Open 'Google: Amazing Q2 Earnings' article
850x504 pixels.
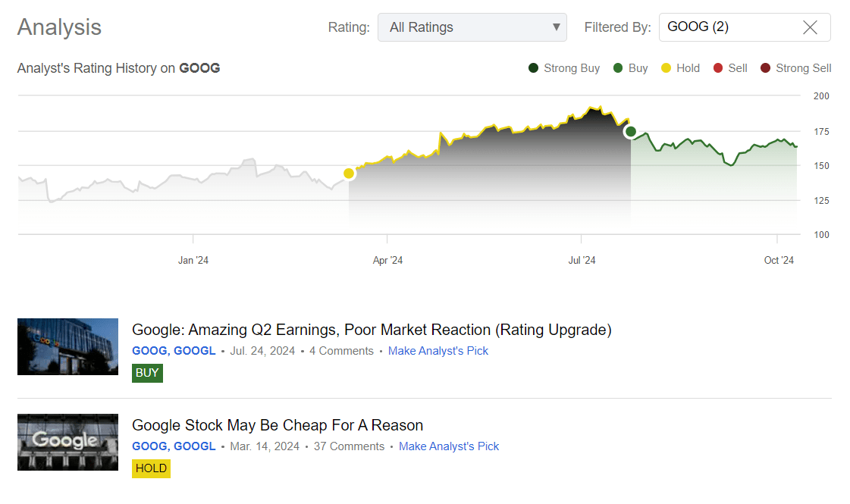(372, 330)
